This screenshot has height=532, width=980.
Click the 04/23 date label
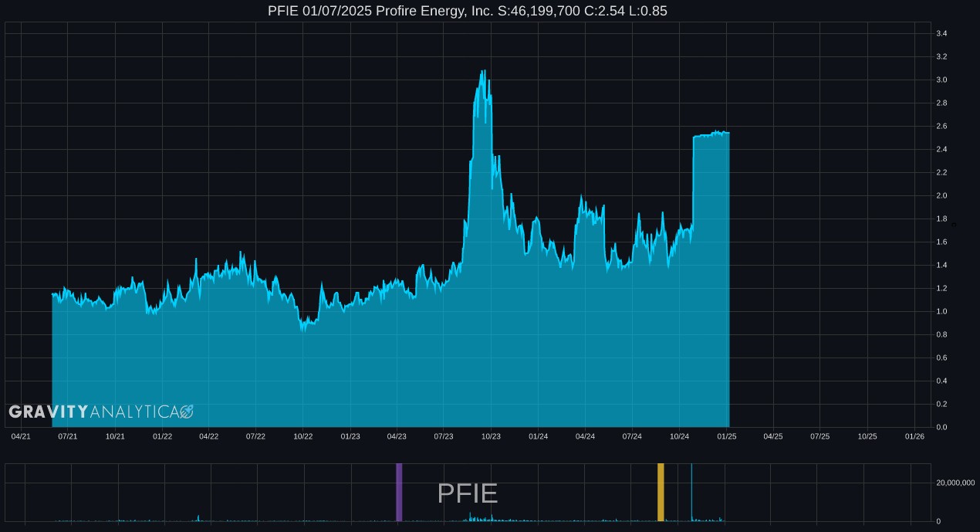396,436
